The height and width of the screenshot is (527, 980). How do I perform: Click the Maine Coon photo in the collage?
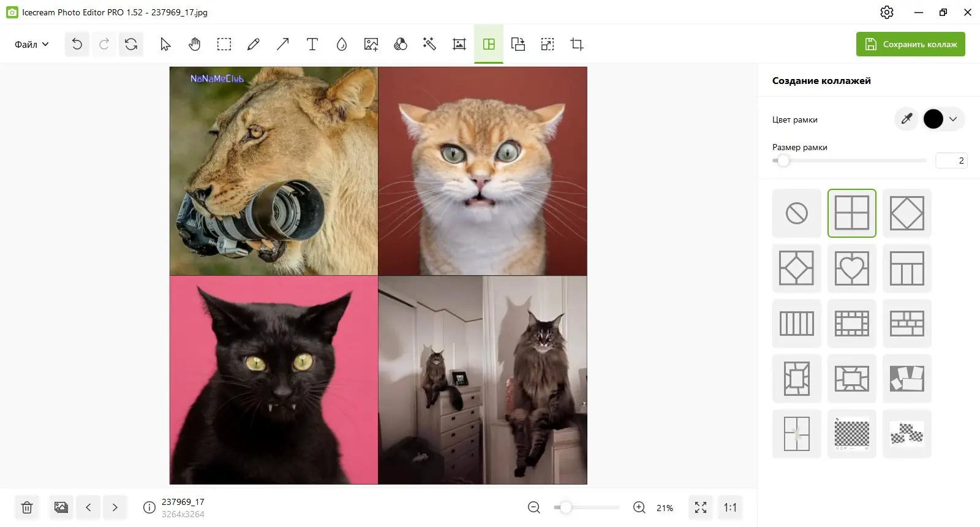click(x=483, y=380)
